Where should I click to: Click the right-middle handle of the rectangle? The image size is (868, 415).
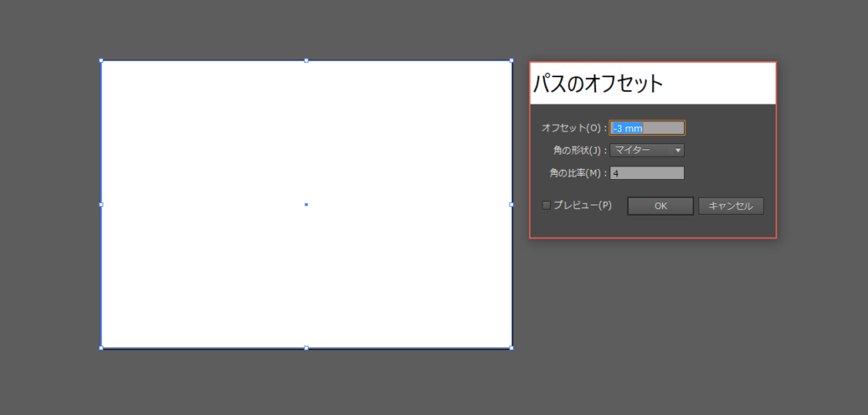(511, 205)
